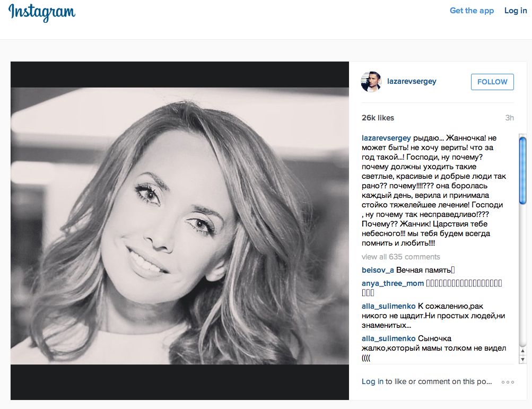The width and height of the screenshot is (532, 409).
Task: Click the 26k likes count
Action: 378,118
